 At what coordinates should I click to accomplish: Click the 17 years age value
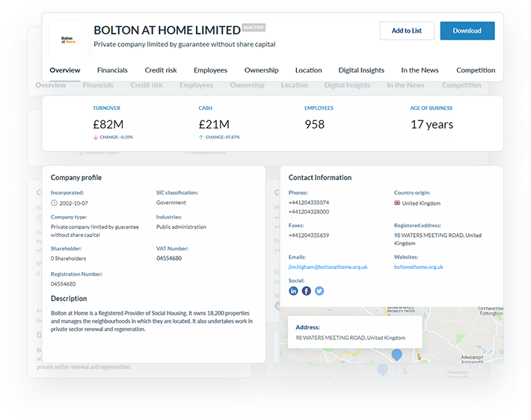pos(432,124)
